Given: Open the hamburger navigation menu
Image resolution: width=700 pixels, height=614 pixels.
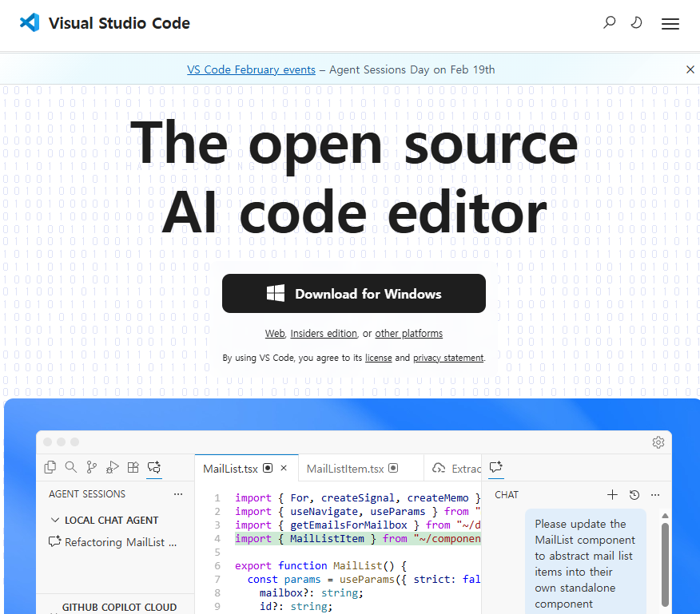Looking at the screenshot, I should [670, 24].
